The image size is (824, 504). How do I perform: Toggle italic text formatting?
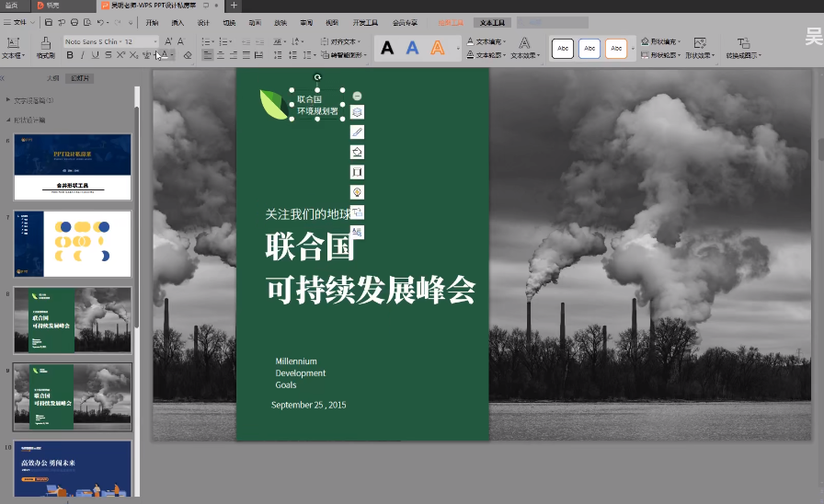82,55
